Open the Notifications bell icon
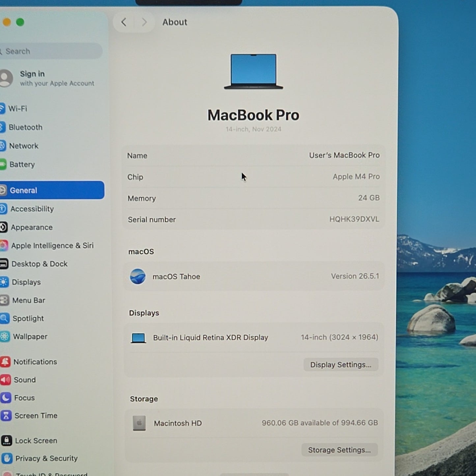Image resolution: width=476 pixels, height=476 pixels. [x=5, y=362]
